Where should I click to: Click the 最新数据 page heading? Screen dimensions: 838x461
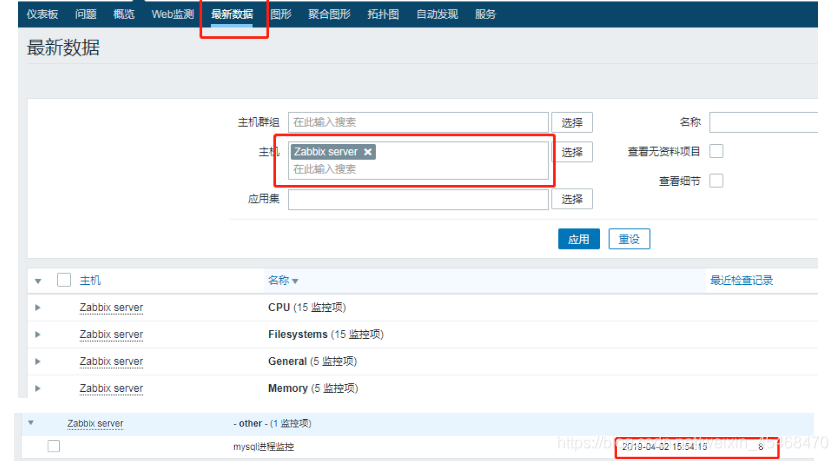coord(63,48)
